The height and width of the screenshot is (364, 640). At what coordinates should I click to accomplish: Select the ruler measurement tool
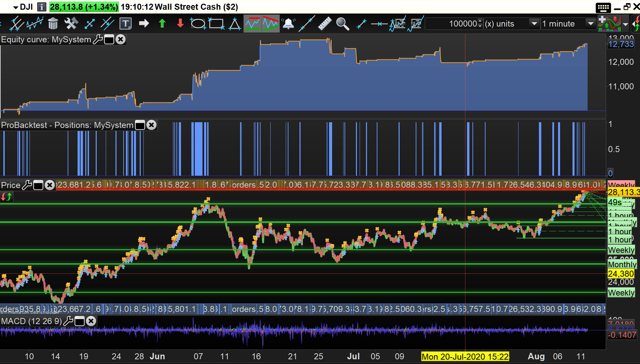325,24
